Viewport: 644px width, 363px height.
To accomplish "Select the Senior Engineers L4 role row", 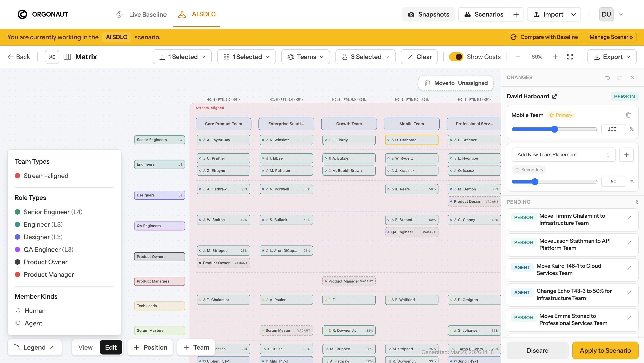I will pos(159,140).
